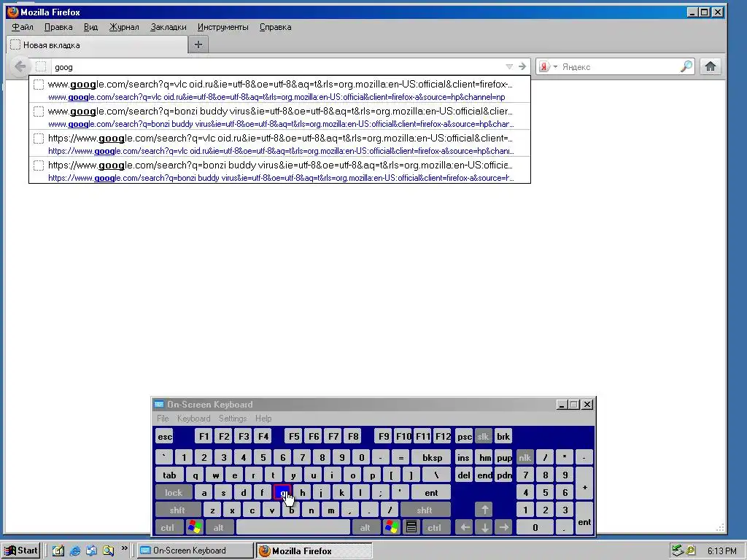Image resolution: width=747 pixels, height=560 pixels.
Task: Toggle the left shft key on keyboard
Action: [x=177, y=510]
